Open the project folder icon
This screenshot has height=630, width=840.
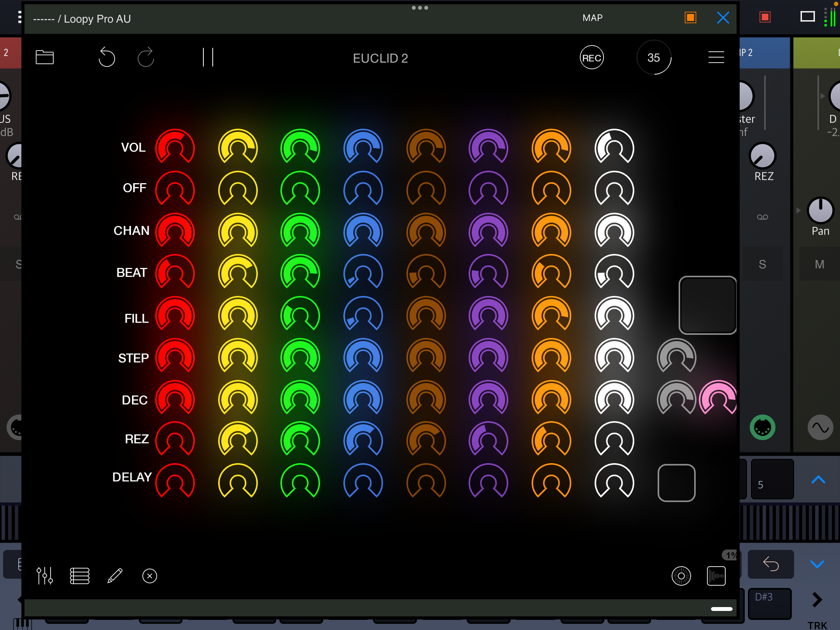(44, 58)
